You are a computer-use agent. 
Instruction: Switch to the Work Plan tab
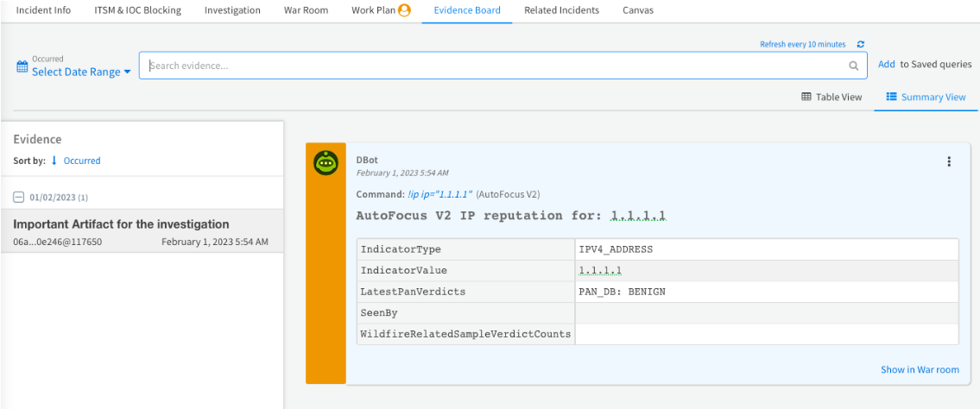pos(373,10)
